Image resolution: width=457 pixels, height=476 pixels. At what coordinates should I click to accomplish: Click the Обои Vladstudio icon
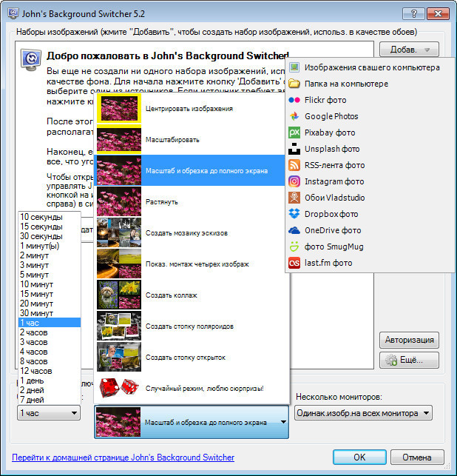294,198
